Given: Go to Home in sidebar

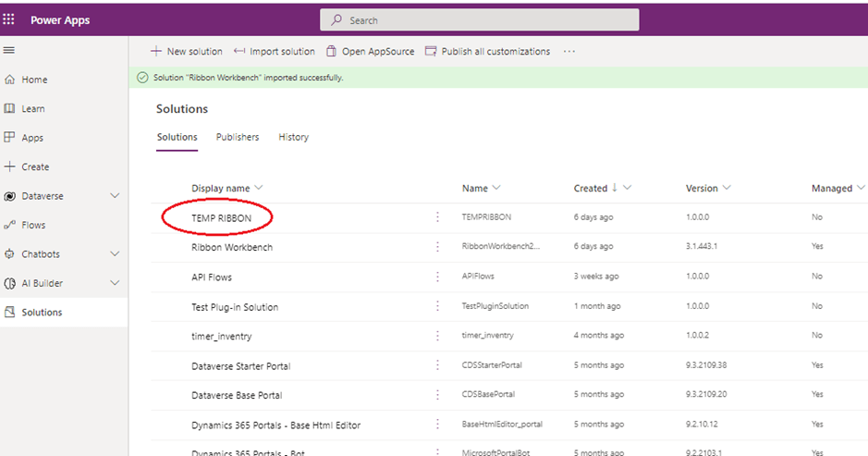Looking at the screenshot, I should click(x=34, y=80).
